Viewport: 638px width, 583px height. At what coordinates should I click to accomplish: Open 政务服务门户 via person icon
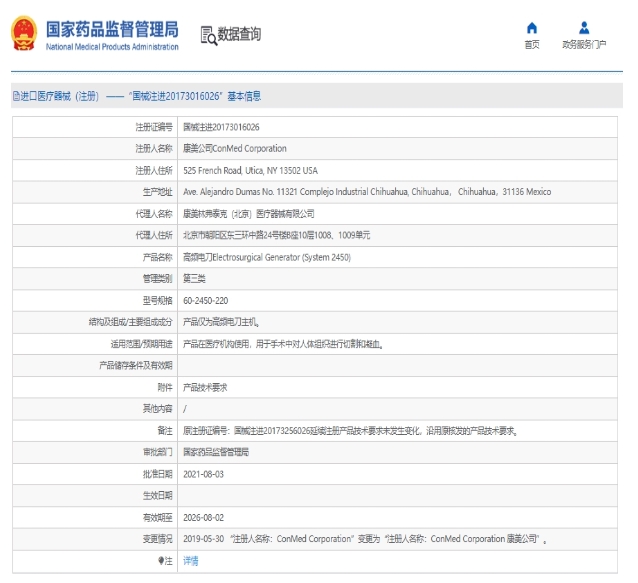click(x=584, y=28)
